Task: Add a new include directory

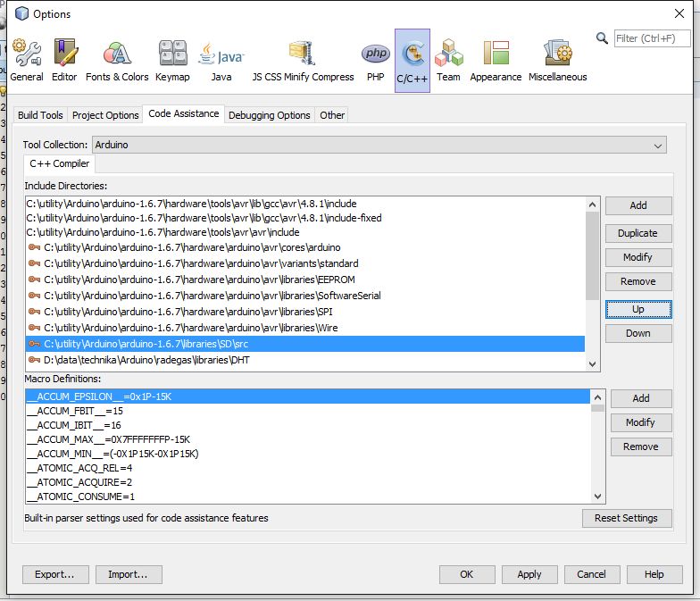Action: point(638,205)
